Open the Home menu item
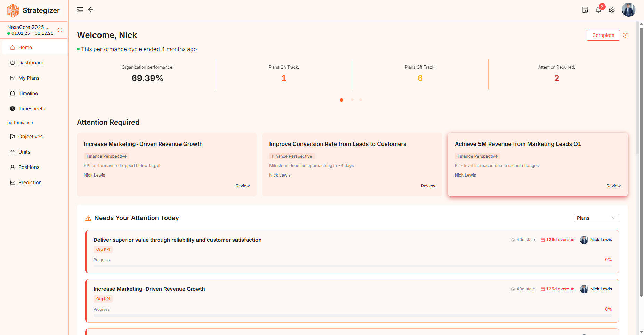Viewport: 644px width, 335px height. click(x=34, y=47)
